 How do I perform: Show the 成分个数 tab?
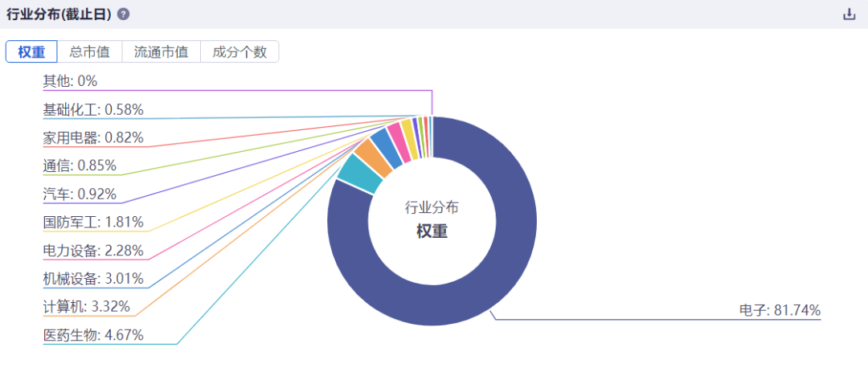click(240, 52)
